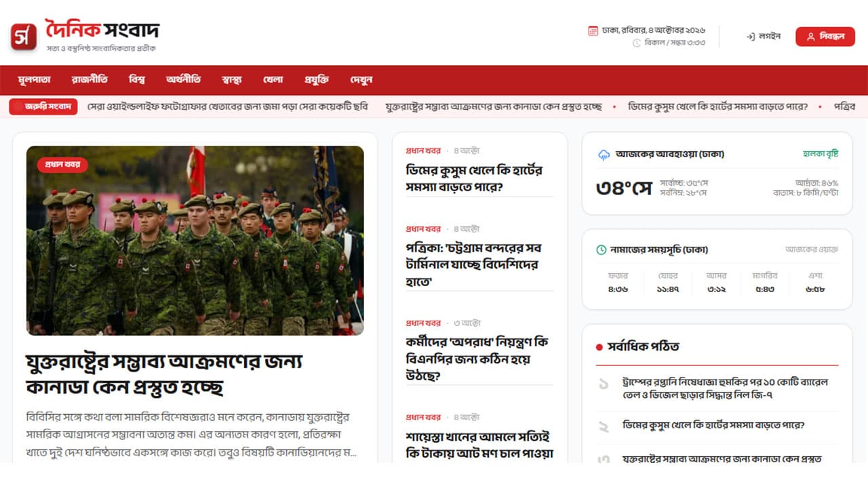Click the সর্বাধিক পঠিত heading
The height and width of the screenshot is (488, 868).
(644, 347)
